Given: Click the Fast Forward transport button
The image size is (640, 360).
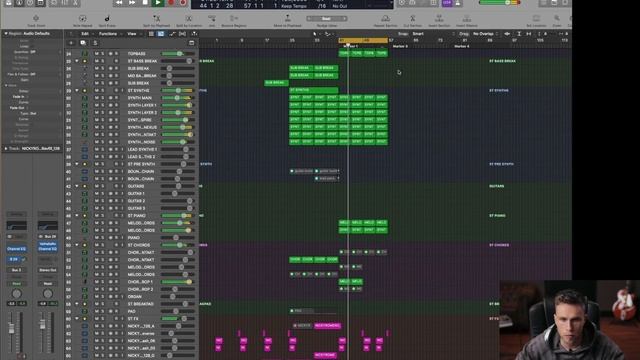Looking at the screenshot, I should (132, 3).
